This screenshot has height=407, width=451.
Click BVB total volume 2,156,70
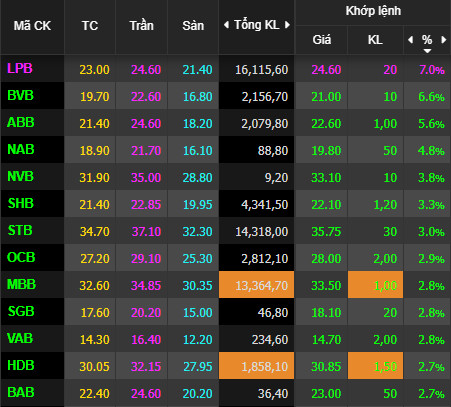click(265, 97)
